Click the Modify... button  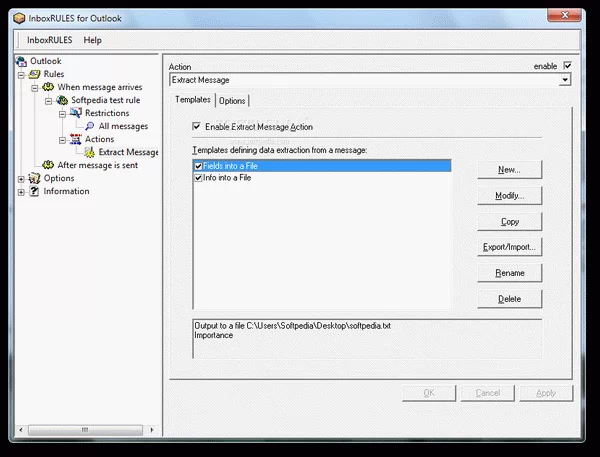(x=509, y=196)
